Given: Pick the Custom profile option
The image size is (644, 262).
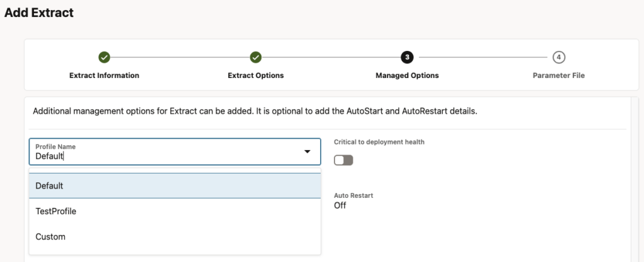Looking at the screenshot, I should coord(50,237).
